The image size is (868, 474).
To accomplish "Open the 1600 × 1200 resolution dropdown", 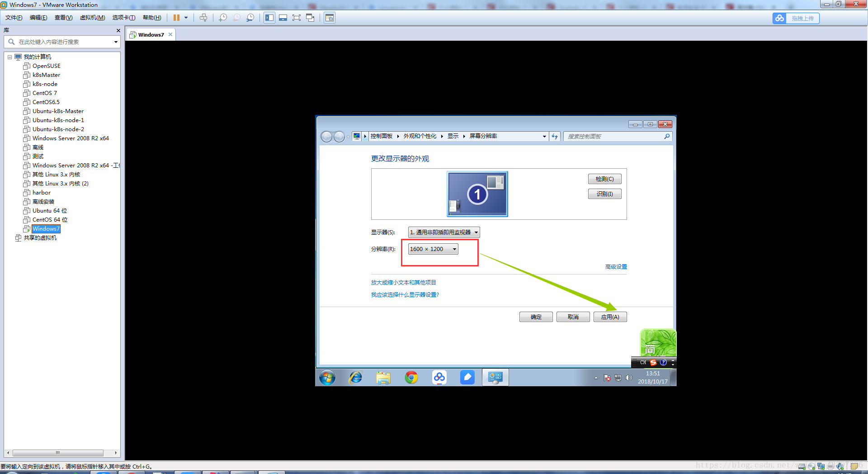I will click(x=433, y=249).
